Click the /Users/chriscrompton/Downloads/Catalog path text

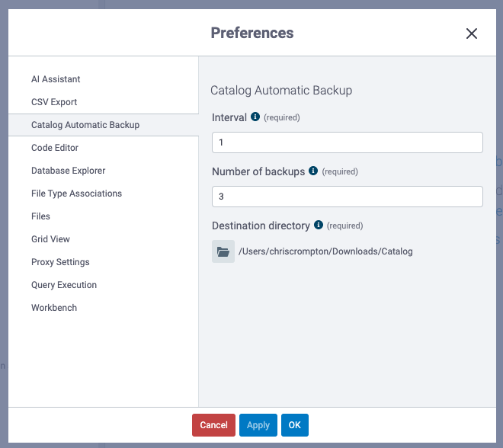325,251
